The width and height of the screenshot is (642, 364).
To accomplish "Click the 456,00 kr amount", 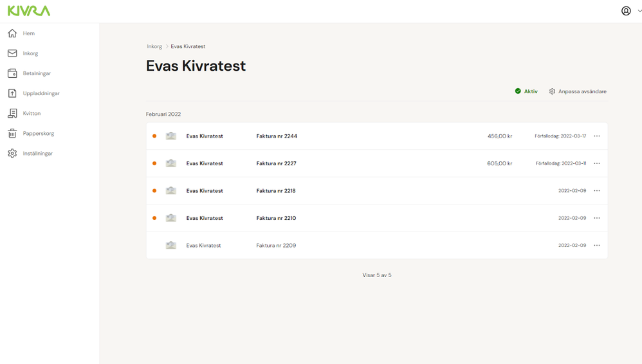I will point(500,136).
